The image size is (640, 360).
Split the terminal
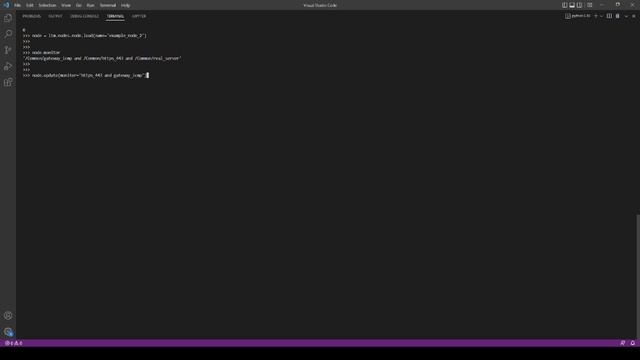coord(609,16)
